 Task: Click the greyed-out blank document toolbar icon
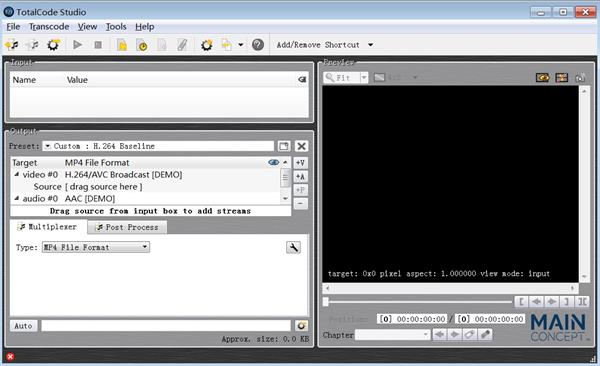162,45
